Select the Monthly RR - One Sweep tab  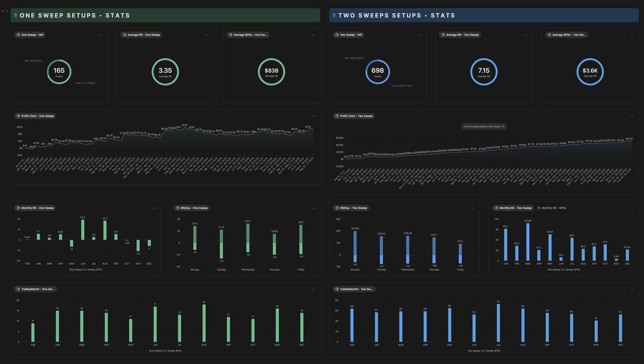[35, 208]
